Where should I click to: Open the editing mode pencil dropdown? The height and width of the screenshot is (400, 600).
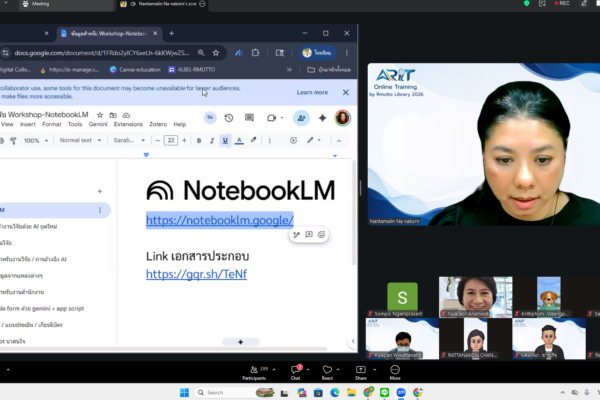(313, 140)
